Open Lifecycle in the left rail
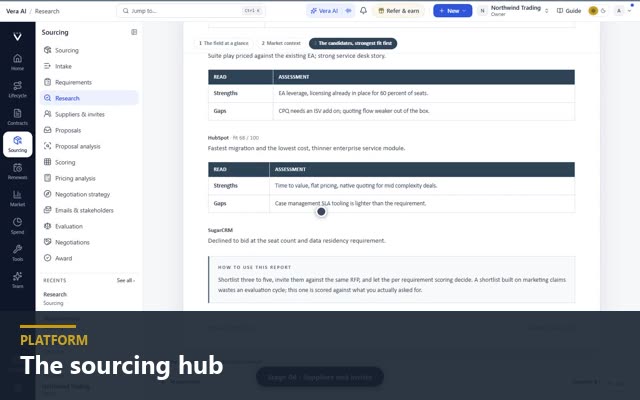The image size is (640, 400). (17, 89)
